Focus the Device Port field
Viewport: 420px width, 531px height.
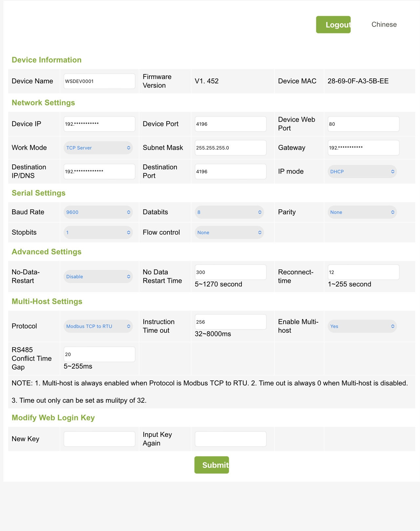(x=230, y=124)
